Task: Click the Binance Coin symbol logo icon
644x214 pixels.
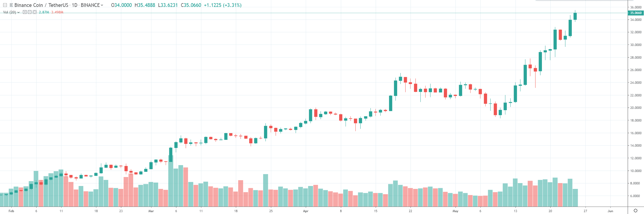Action: 11,5
